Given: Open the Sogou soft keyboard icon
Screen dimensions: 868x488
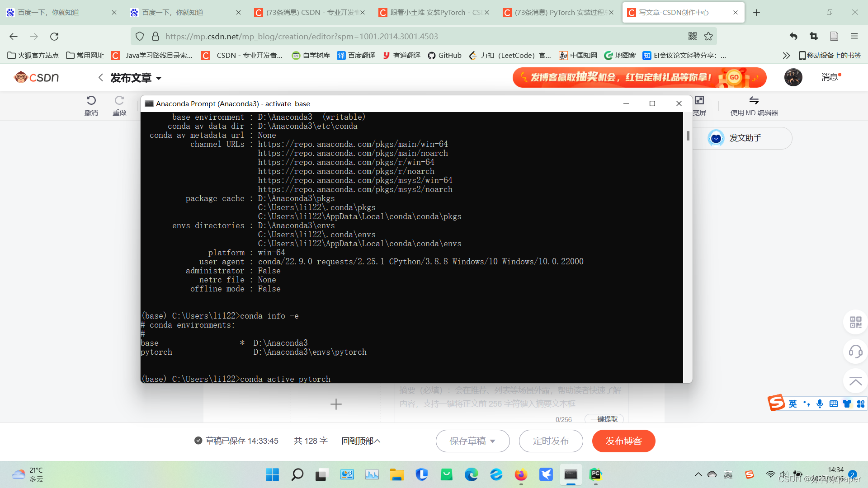Looking at the screenshot, I should tap(834, 404).
